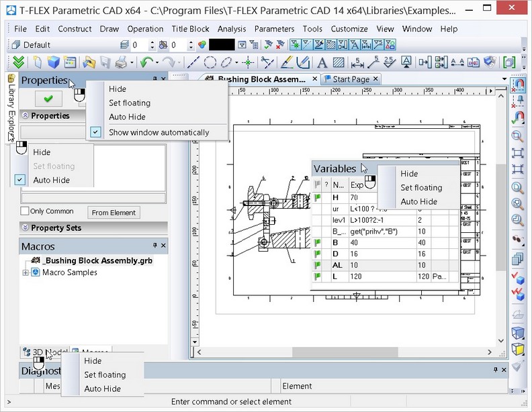Close the Macros panel

click(163, 246)
